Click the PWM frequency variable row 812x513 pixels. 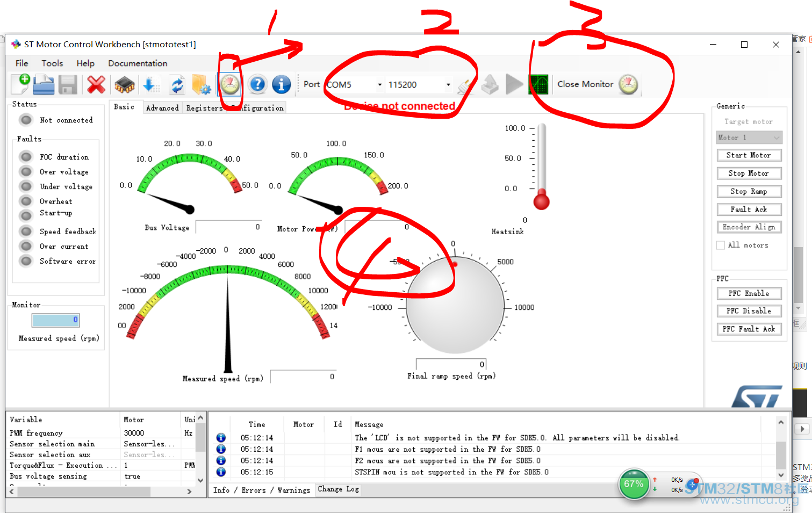pos(102,433)
